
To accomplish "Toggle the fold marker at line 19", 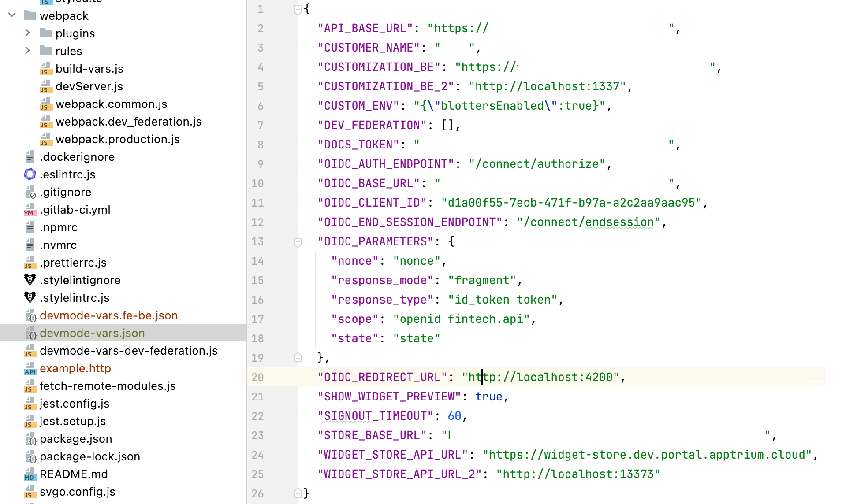I will tap(298, 358).
